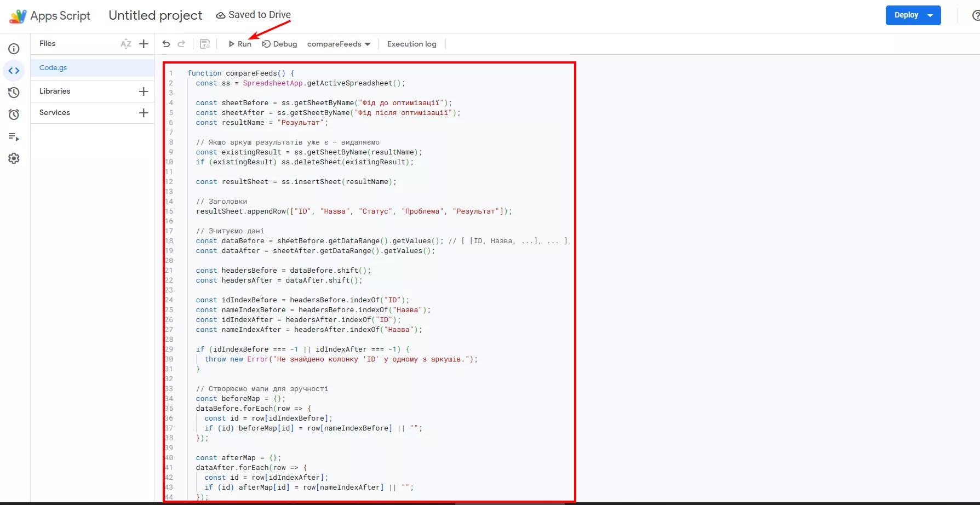980x505 pixels.
Task: Add a library using plus icon
Action: (144, 91)
